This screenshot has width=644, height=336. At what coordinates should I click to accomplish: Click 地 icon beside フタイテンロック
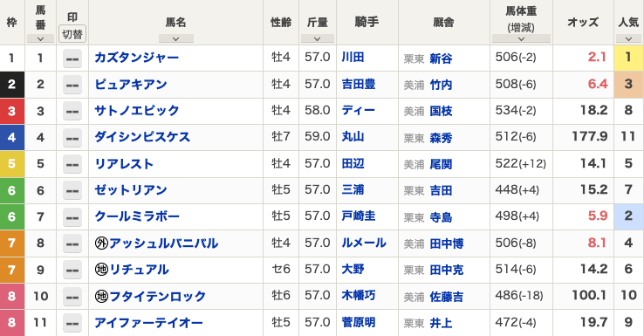(x=101, y=296)
